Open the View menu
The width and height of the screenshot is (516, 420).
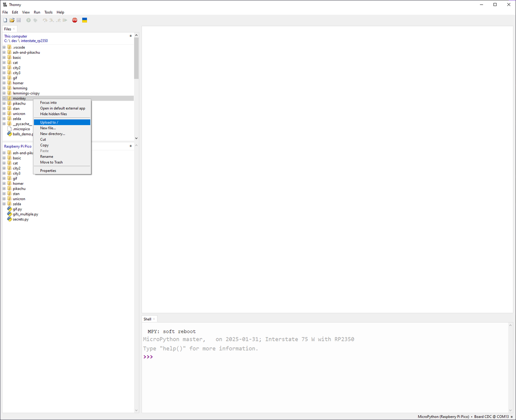click(26, 12)
